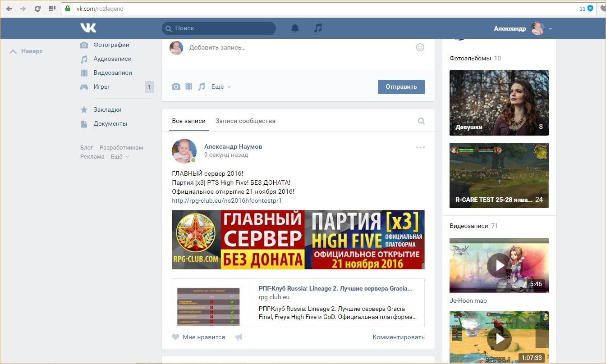Play the Je-Hoon map video
The width and height of the screenshot is (606, 364).
point(499,265)
